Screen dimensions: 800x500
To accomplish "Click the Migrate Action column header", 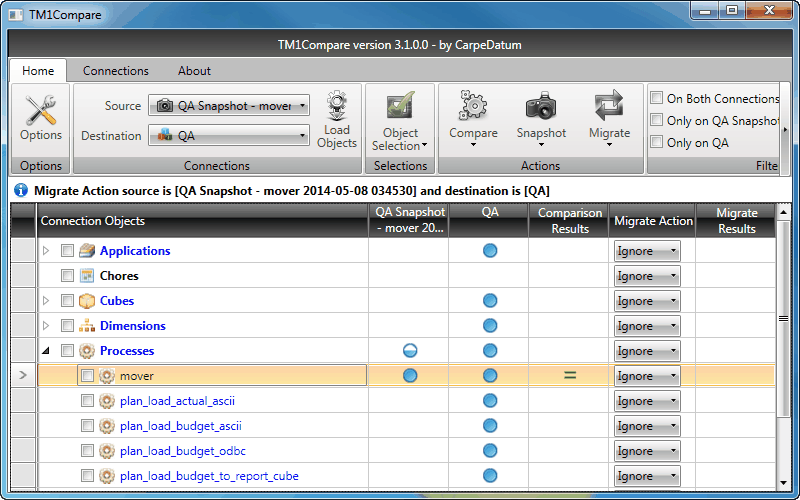I will (653, 220).
